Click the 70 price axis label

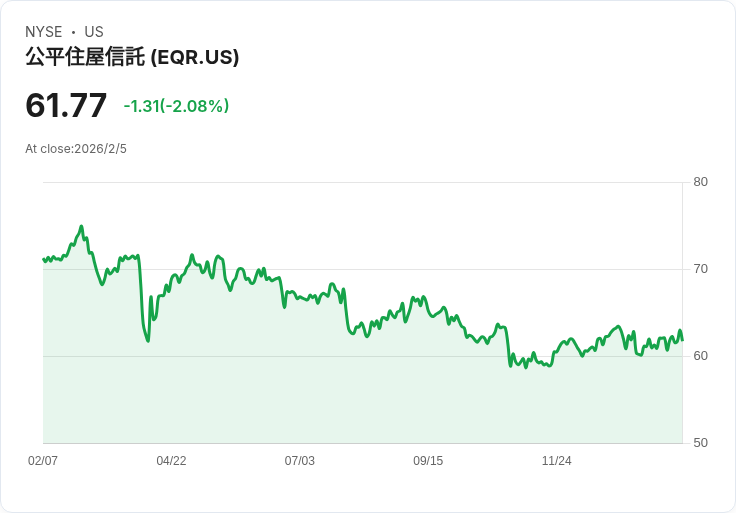(700, 269)
